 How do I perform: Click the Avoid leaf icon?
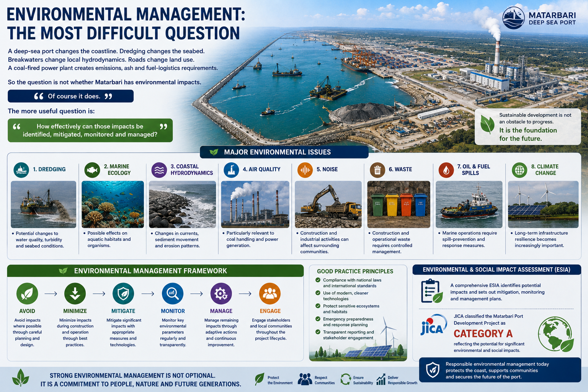(x=27, y=294)
